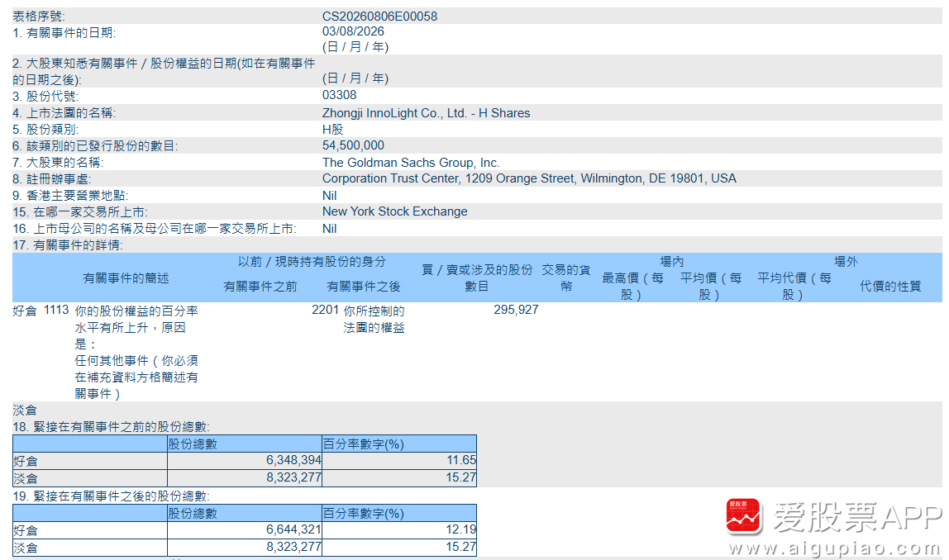
Task: Select label 7. 大股東的名稱
Action: click(58, 162)
